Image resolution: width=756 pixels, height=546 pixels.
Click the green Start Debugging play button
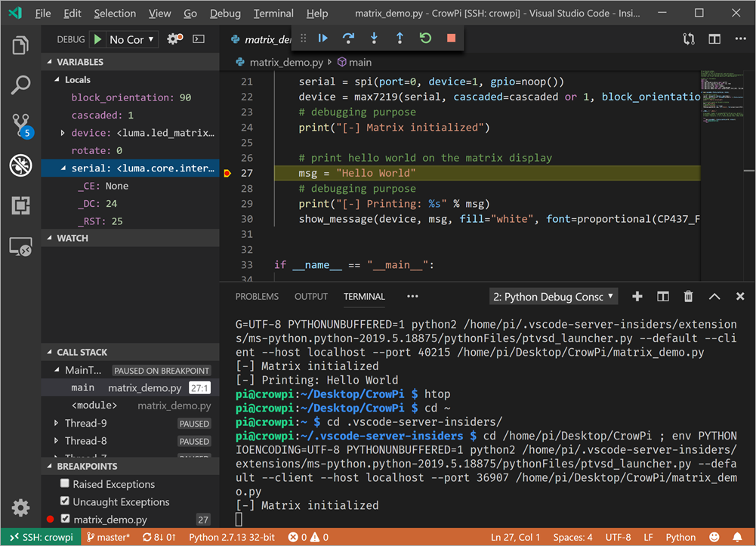pos(98,39)
